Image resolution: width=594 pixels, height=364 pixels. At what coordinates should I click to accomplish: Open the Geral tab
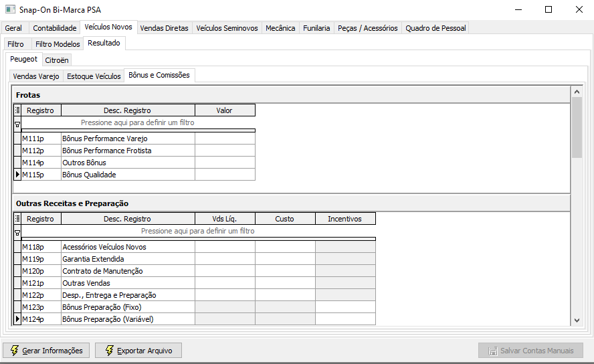pyautogui.click(x=13, y=28)
